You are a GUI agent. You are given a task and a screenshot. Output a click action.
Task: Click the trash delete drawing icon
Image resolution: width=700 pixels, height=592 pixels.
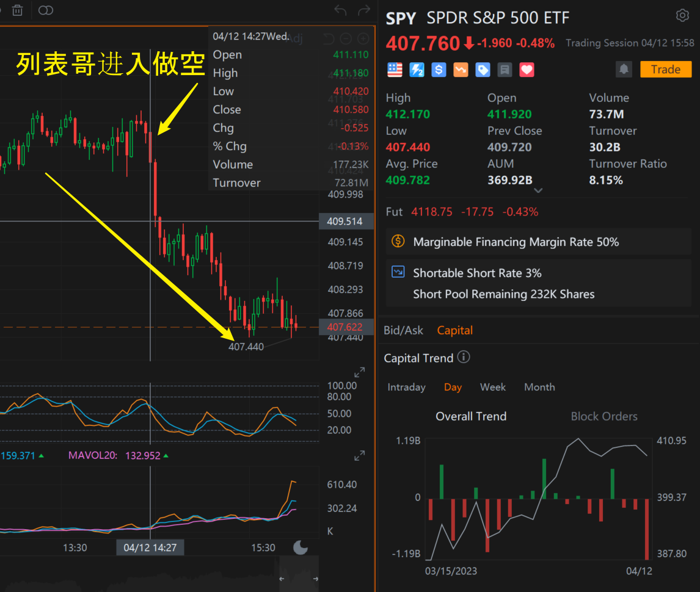coord(18,10)
